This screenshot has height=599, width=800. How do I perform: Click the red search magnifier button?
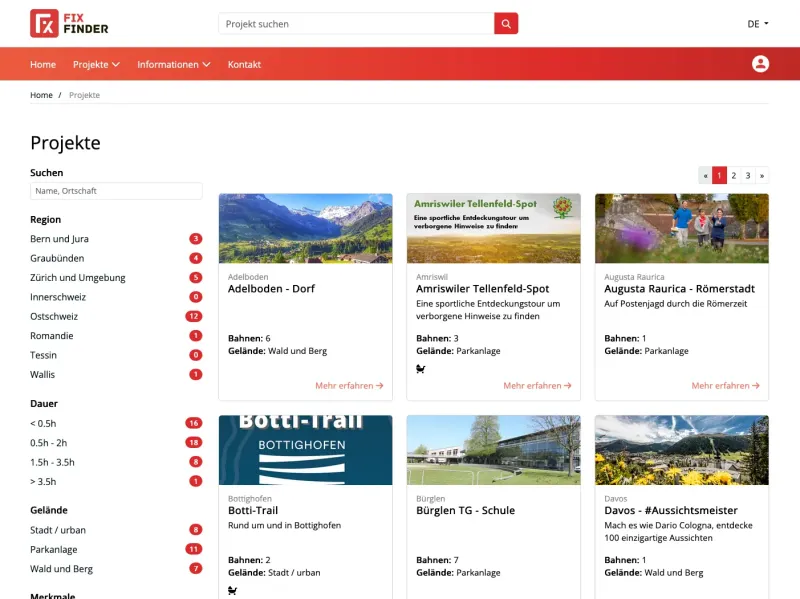pyautogui.click(x=506, y=23)
